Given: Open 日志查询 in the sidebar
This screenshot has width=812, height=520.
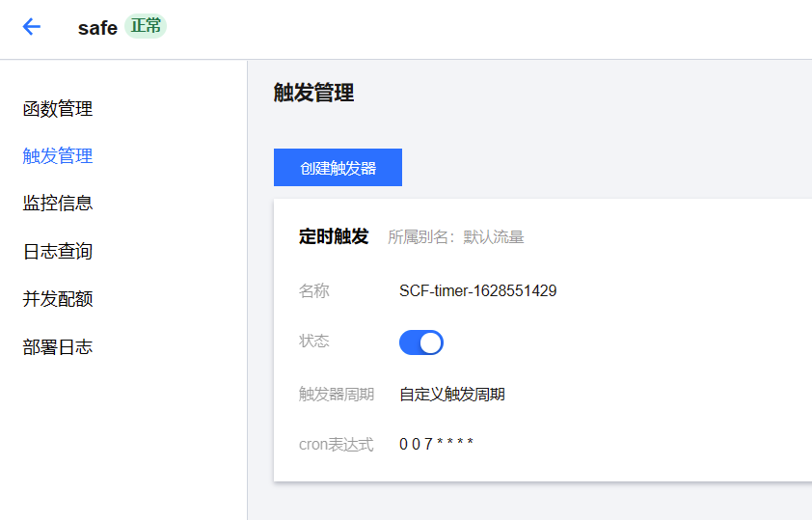Looking at the screenshot, I should coord(58,251).
